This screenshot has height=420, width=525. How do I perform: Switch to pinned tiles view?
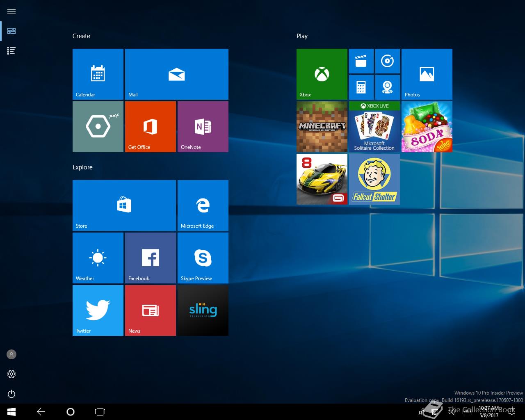[x=11, y=31]
